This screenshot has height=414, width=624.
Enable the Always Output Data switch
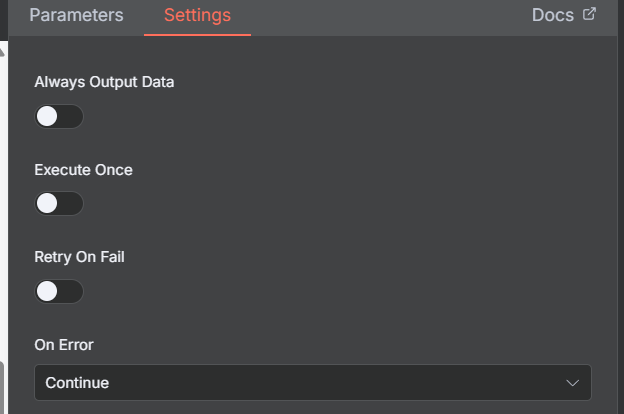click(59, 116)
